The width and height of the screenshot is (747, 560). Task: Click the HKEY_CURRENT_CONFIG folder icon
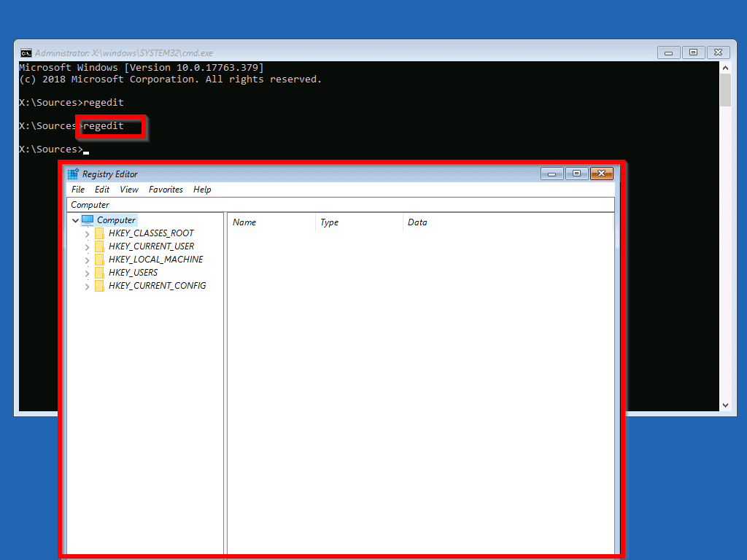[x=99, y=285]
